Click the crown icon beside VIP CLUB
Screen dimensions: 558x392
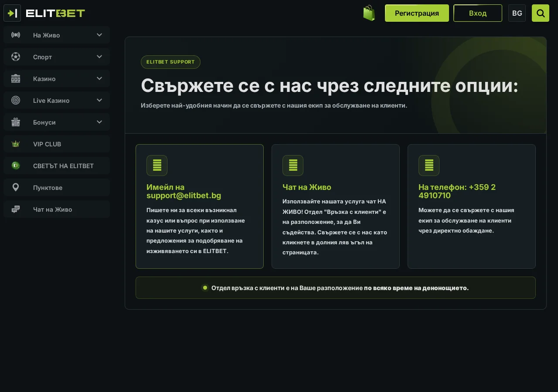pyautogui.click(x=16, y=144)
